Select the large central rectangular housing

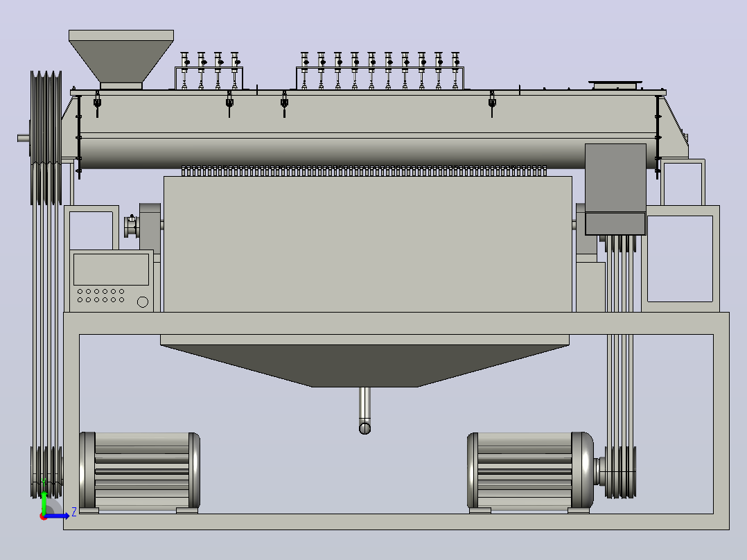point(367,244)
